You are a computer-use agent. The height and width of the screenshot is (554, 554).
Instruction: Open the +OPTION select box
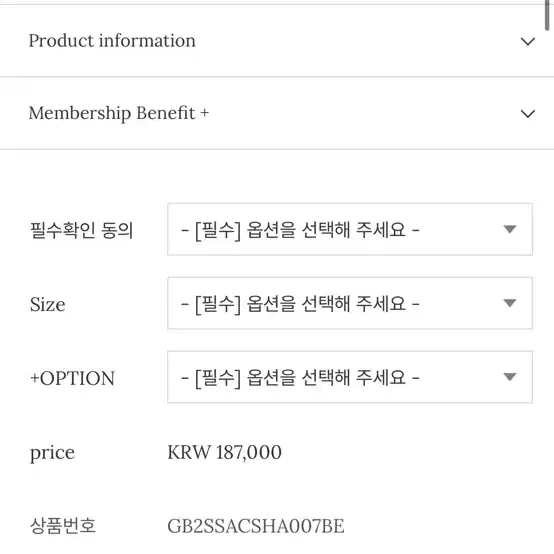(350, 377)
